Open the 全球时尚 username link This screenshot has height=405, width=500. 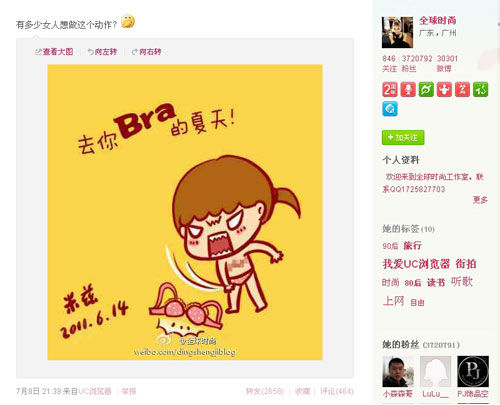tap(438, 21)
